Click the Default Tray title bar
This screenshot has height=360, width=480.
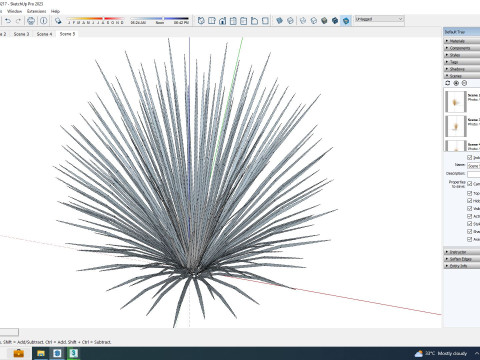click(x=462, y=32)
